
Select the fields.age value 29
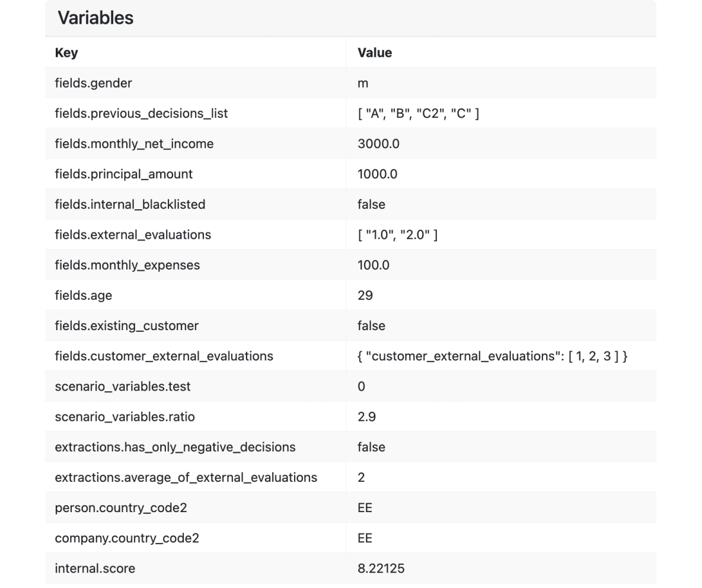tap(365, 295)
